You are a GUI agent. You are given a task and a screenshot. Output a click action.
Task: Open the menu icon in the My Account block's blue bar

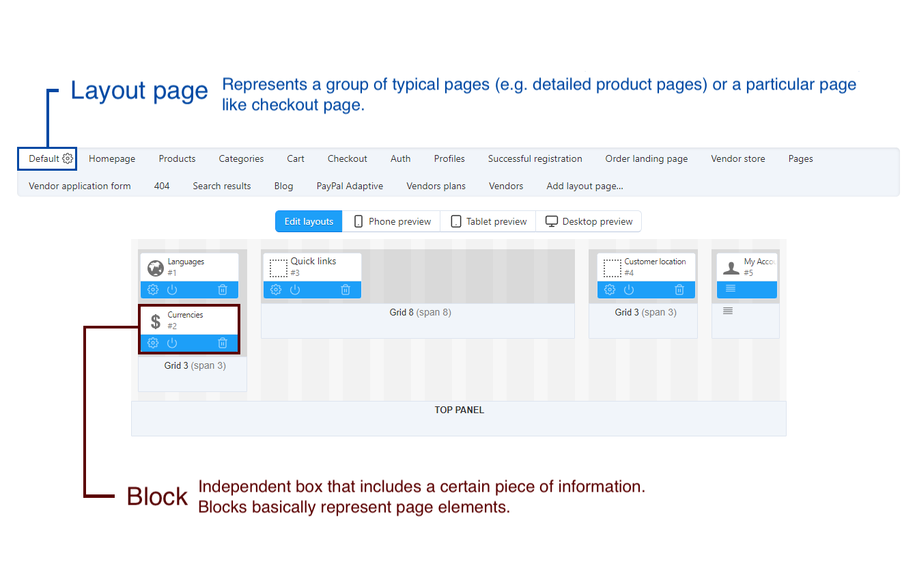click(x=731, y=288)
